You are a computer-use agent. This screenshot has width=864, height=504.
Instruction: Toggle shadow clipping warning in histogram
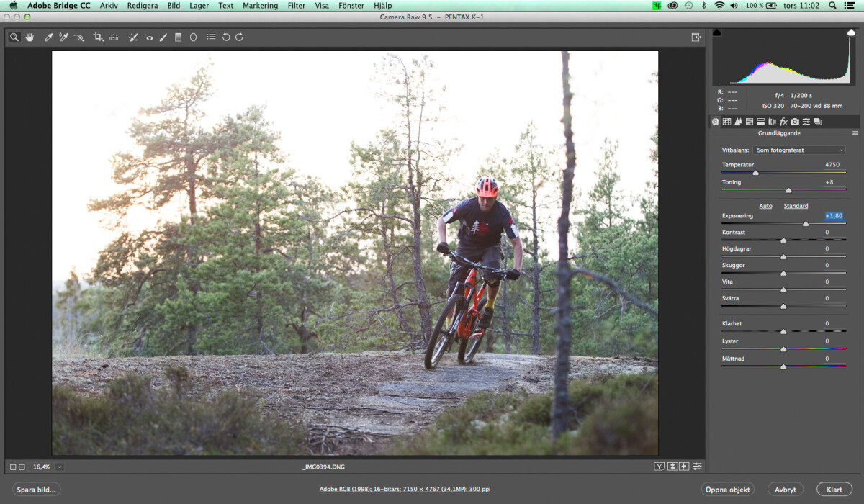pyautogui.click(x=717, y=32)
